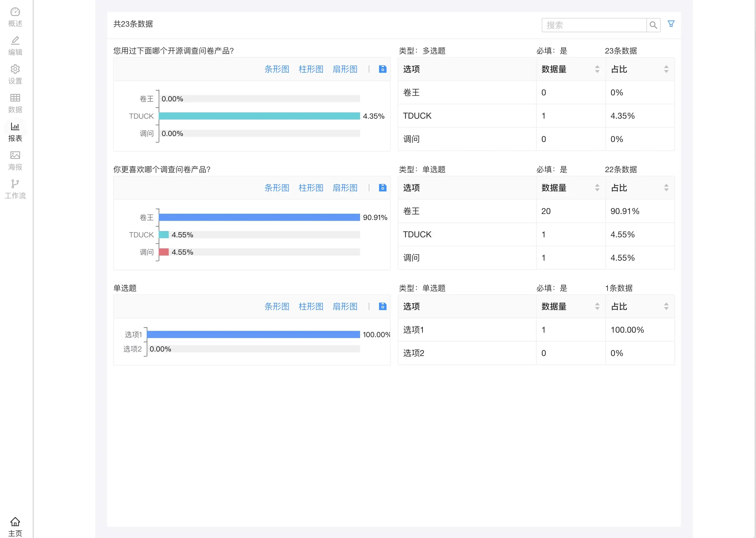Image resolution: width=756 pixels, height=538 pixels.
Task: Open the 概述 overview panel
Action: [15, 16]
